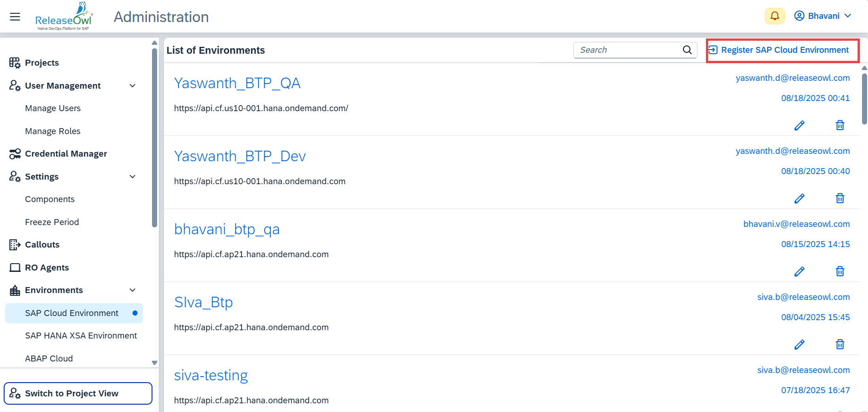Click the Environments sidebar item
The height and width of the screenshot is (412, 868).
[x=54, y=290]
